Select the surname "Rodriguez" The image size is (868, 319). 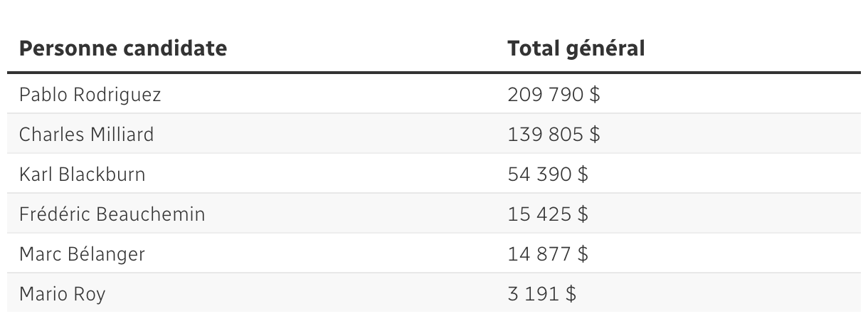[117, 95]
